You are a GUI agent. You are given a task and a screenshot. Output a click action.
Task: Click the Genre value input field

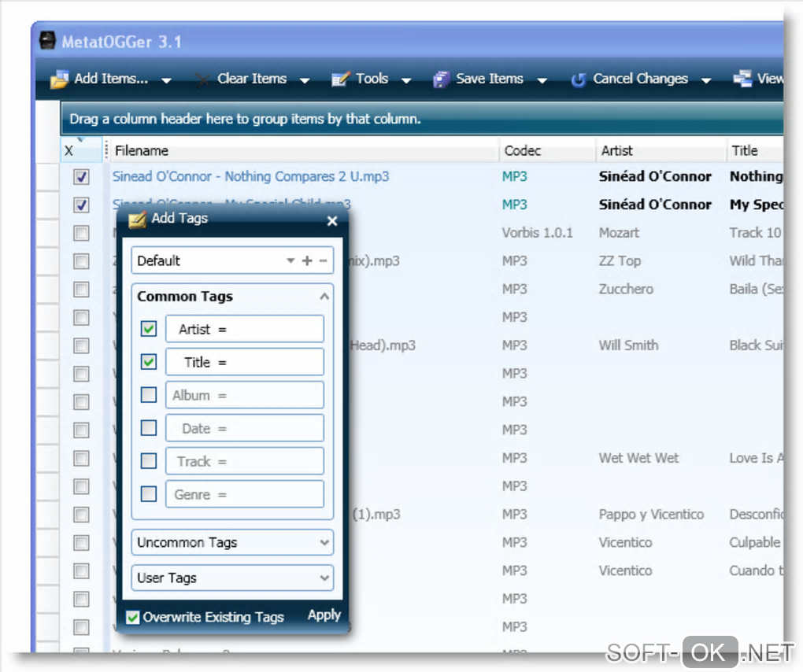245,494
